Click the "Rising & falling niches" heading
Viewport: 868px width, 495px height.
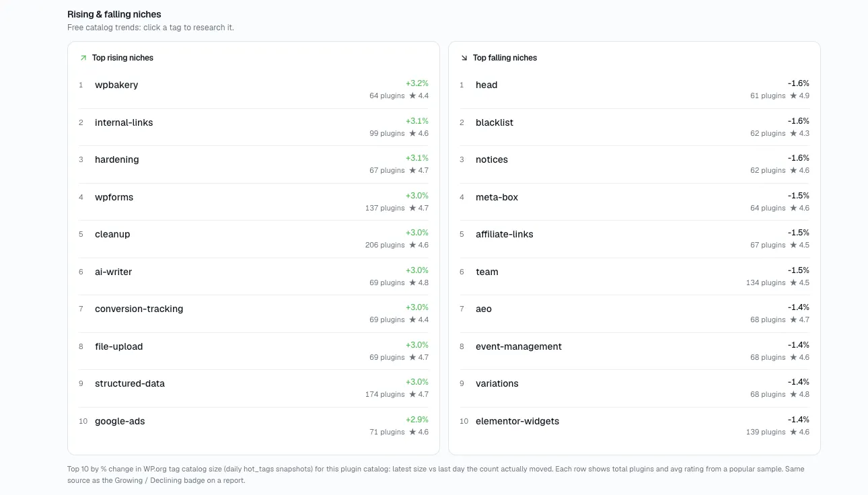114,14
